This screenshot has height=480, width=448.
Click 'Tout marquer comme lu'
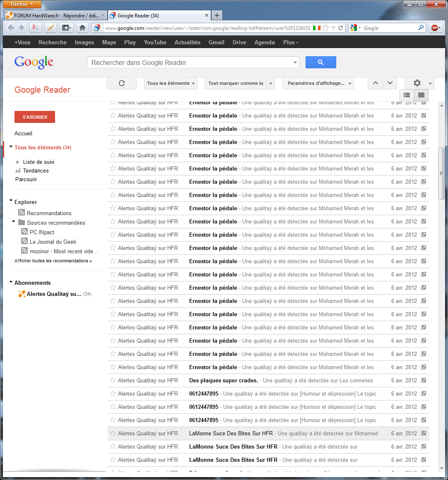pyautogui.click(x=236, y=83)
